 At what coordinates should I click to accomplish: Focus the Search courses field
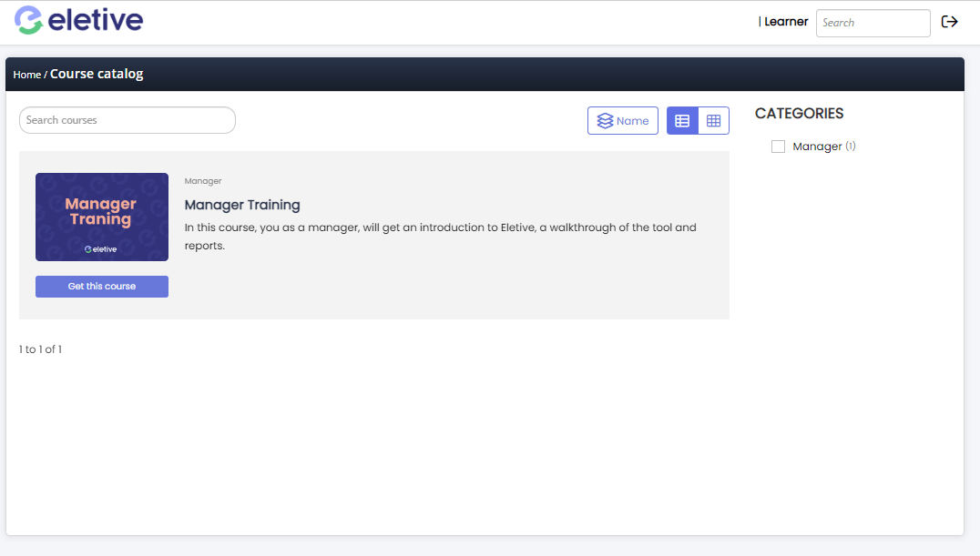coord(128,120)
